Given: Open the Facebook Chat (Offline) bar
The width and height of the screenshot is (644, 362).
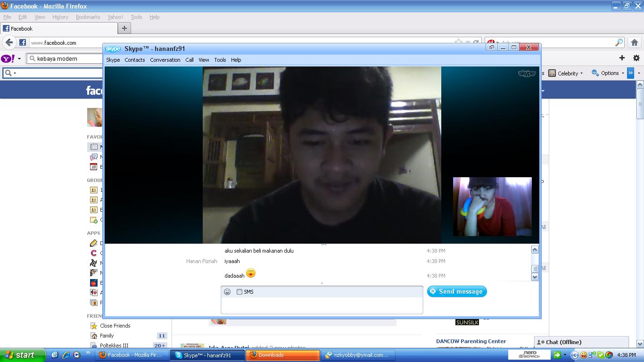Looking at the screenshot, I should [582, 342].
